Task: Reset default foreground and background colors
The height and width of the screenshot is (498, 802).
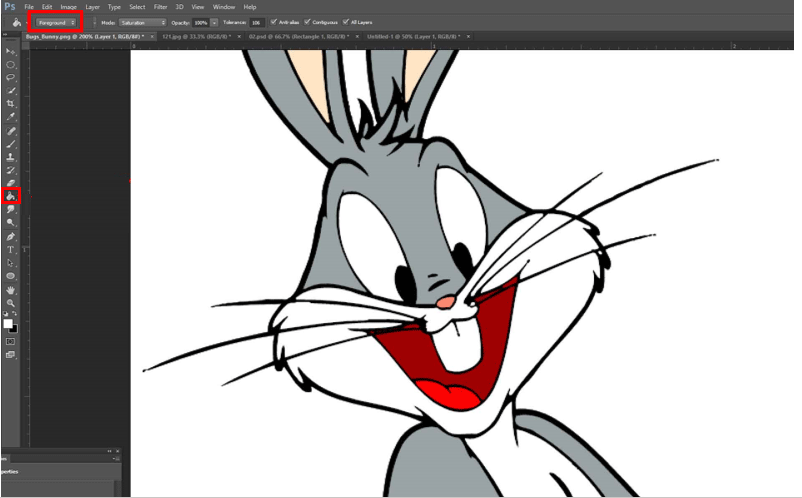Action: pos(6,313)
